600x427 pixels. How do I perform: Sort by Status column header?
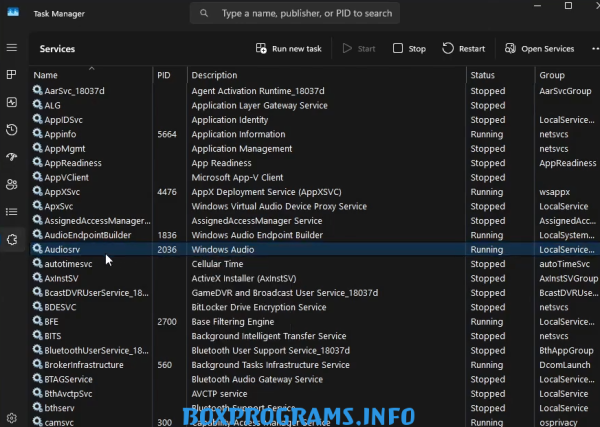point(483,75)
